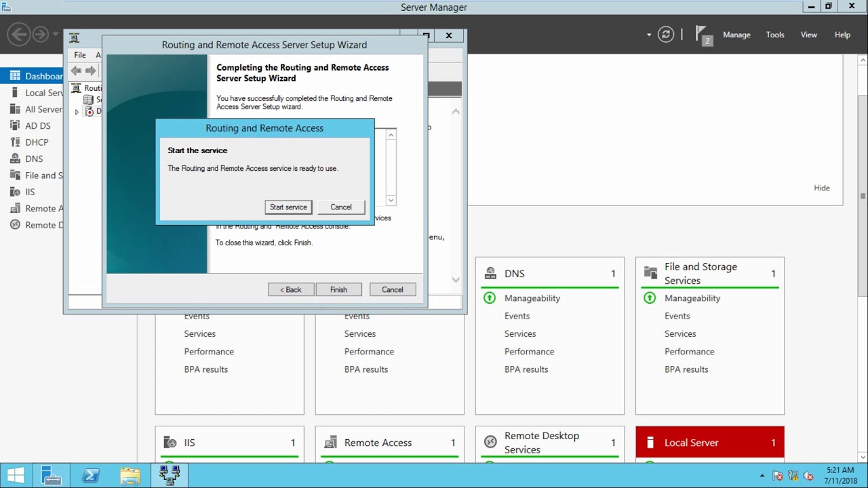Click Start service in the dialog
This screenshot has width=868, height=488.
(x=288, y=207)
